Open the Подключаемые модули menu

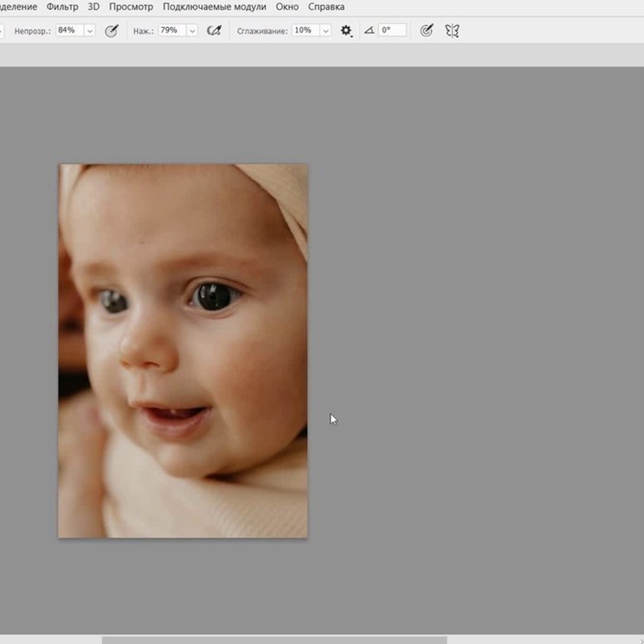coord(214,7)
